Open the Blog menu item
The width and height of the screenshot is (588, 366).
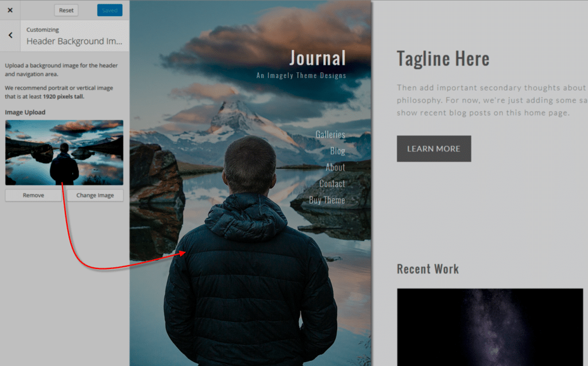(x=338, y=151)
